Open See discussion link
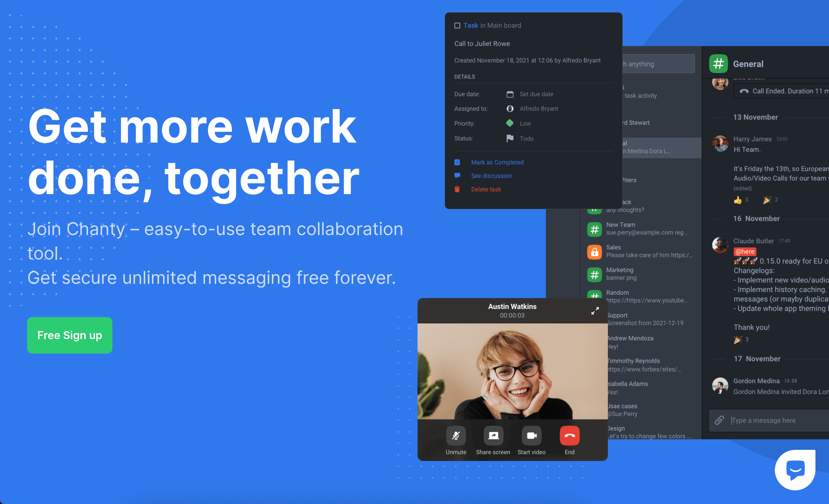829x504 pixels. point(491,176)
